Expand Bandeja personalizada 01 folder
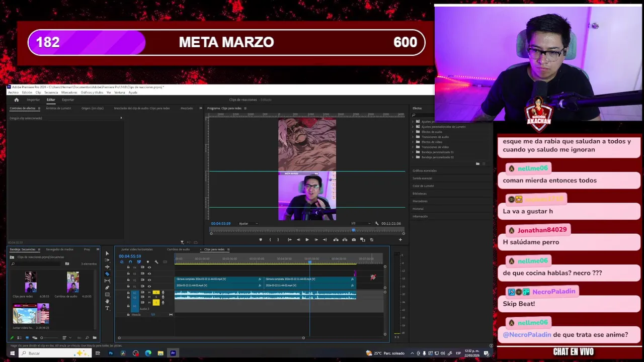This screenshot has width=644, height=362. click(413, 152)
